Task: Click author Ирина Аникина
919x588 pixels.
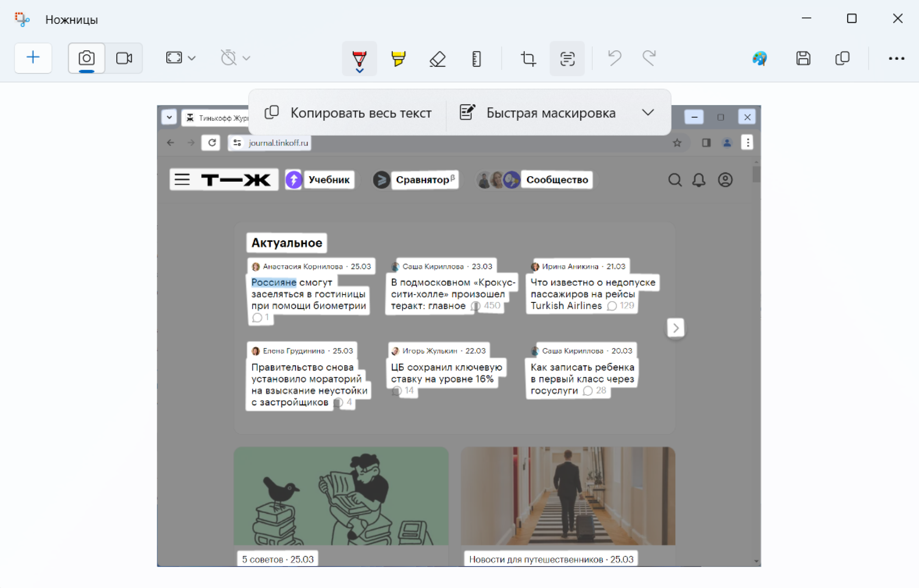Action: tap(570, 267)
